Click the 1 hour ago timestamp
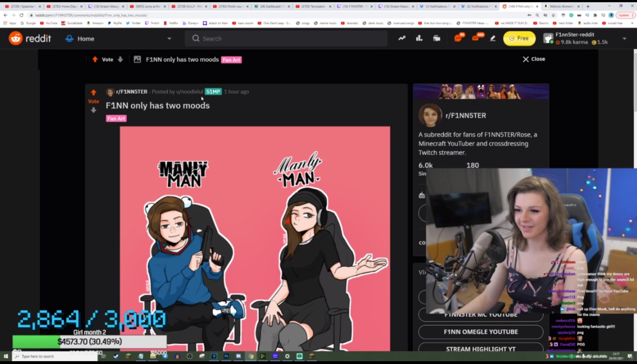The height and width of the screenshot is (364, 637). (x=236, y=92)
